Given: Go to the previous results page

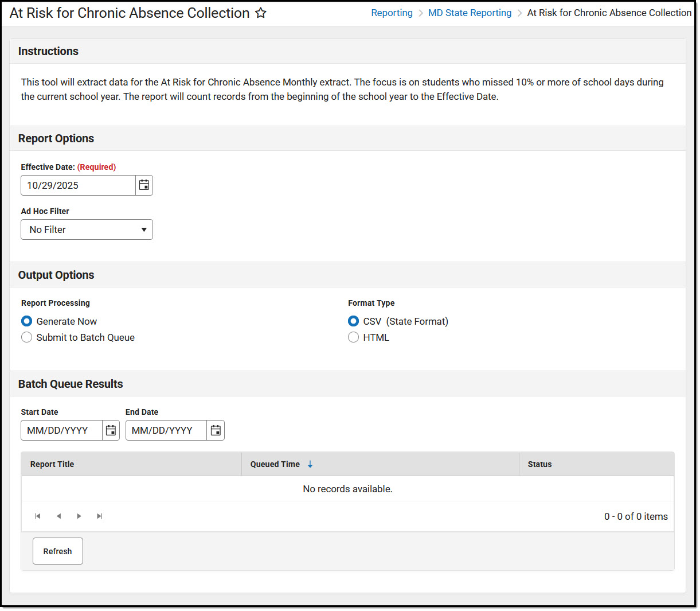Looking at the screenshot, I should coord(58,516).
